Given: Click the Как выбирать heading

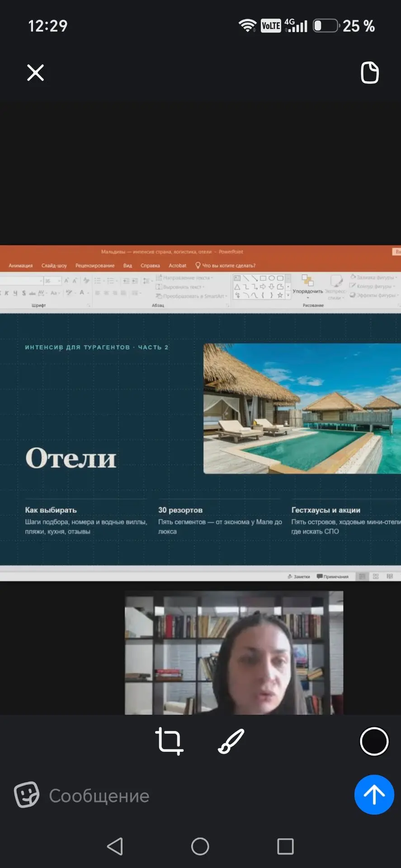Looking at the screenshot, I should coord(51,510).
